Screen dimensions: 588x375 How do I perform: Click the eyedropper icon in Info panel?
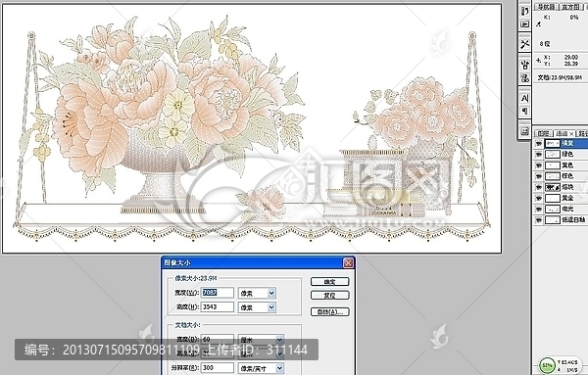coord(538,24)
